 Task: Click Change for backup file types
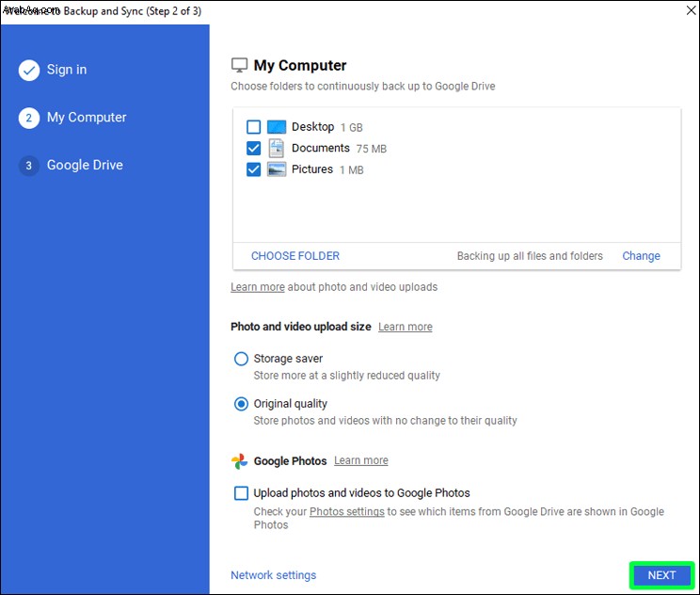pos(641,256)
